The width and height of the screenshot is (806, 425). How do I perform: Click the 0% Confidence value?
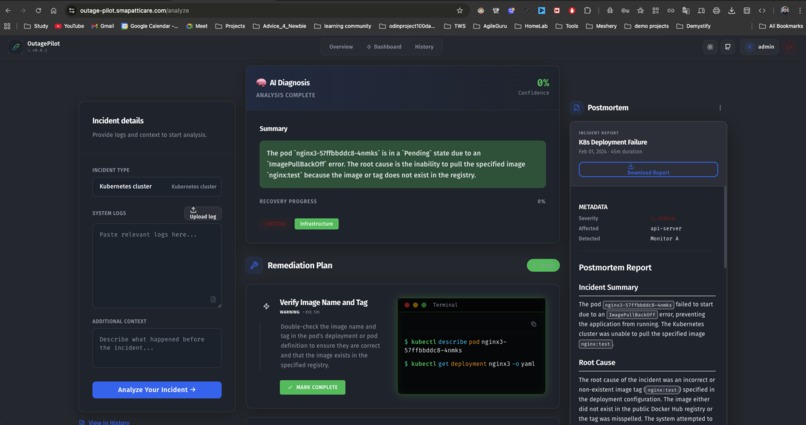pos(543,83)
